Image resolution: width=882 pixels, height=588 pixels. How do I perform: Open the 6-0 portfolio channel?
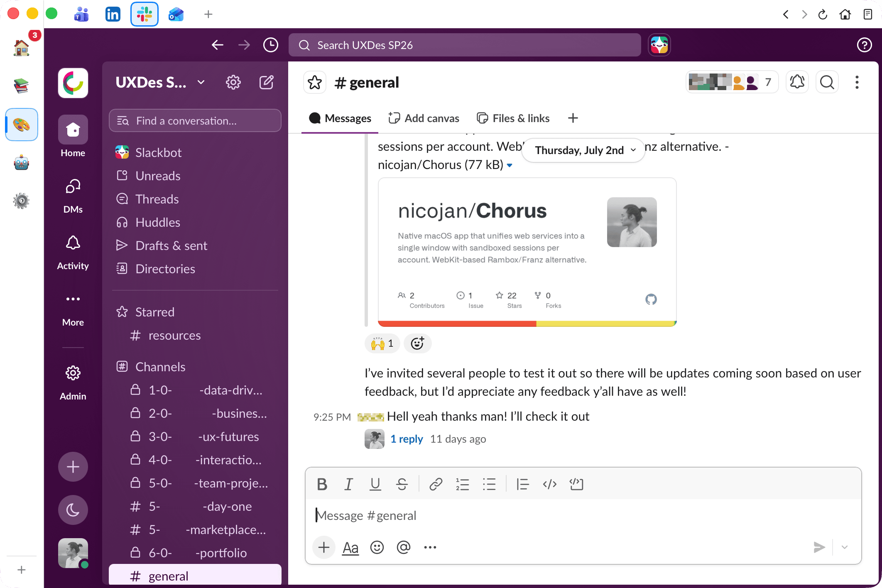195,553
